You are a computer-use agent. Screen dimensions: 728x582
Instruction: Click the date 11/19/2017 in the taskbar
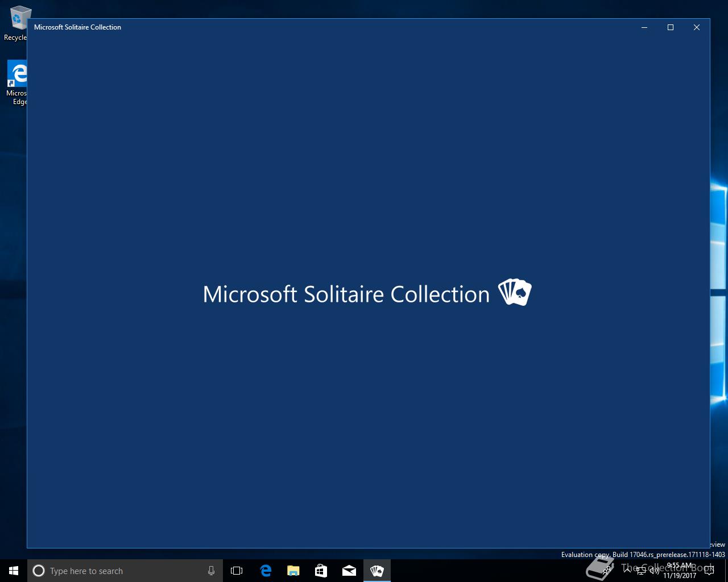[680, 575]
